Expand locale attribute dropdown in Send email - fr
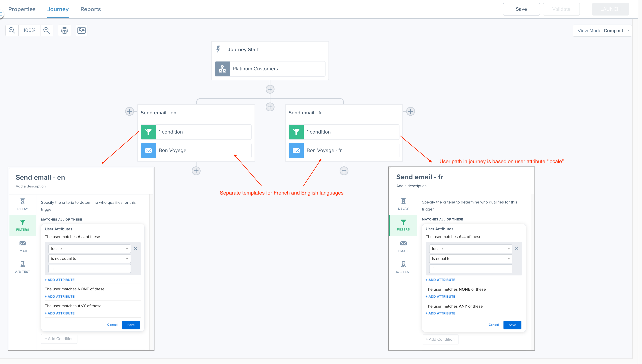This screenshot has width=642, height=364. [470, 249]
